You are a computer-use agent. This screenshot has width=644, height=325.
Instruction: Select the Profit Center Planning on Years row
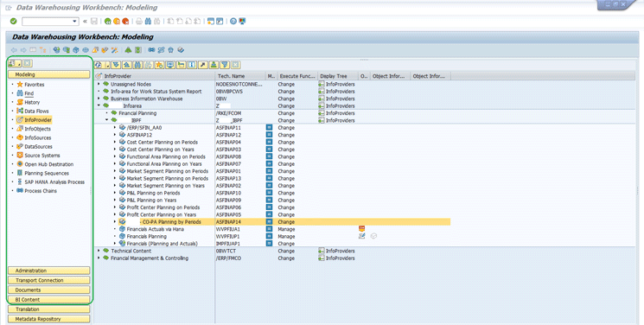click(x=162, y=214)
